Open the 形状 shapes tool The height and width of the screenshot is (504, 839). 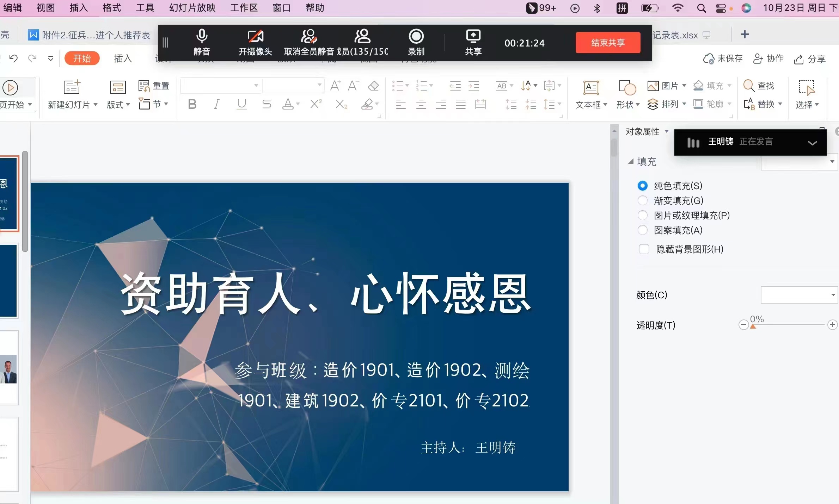[627, 88]
